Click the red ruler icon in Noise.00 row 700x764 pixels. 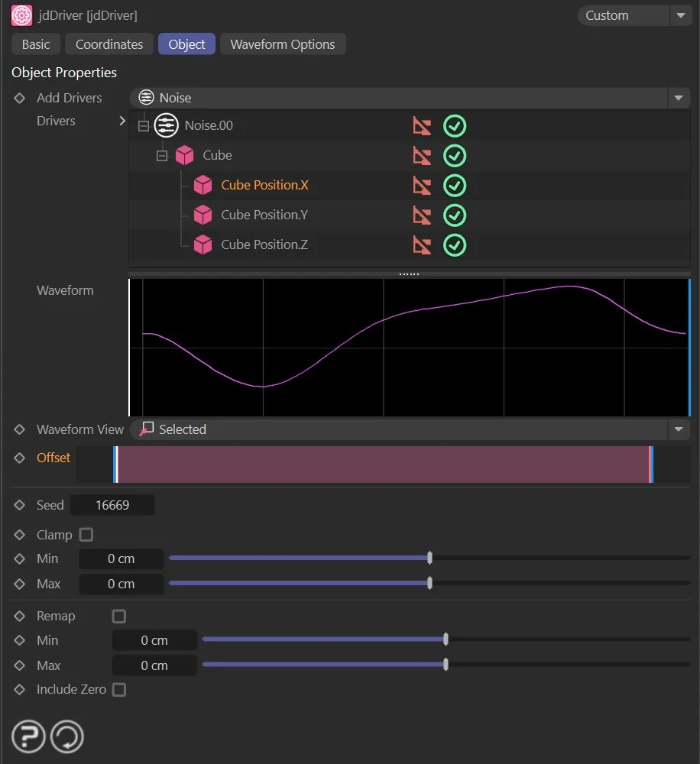(422, 126)
